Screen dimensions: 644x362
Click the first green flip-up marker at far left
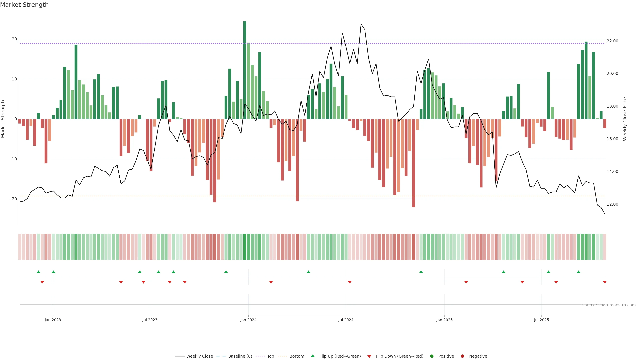38,272
